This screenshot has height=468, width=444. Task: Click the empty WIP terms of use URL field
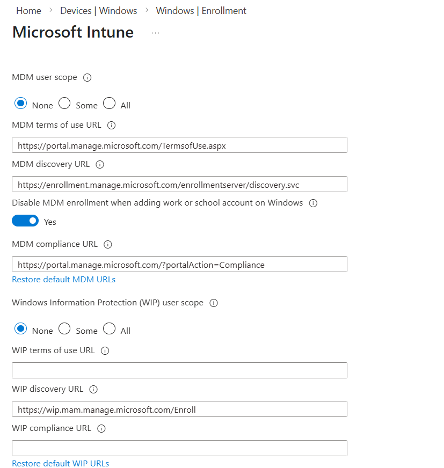click(x=180, y=370)
